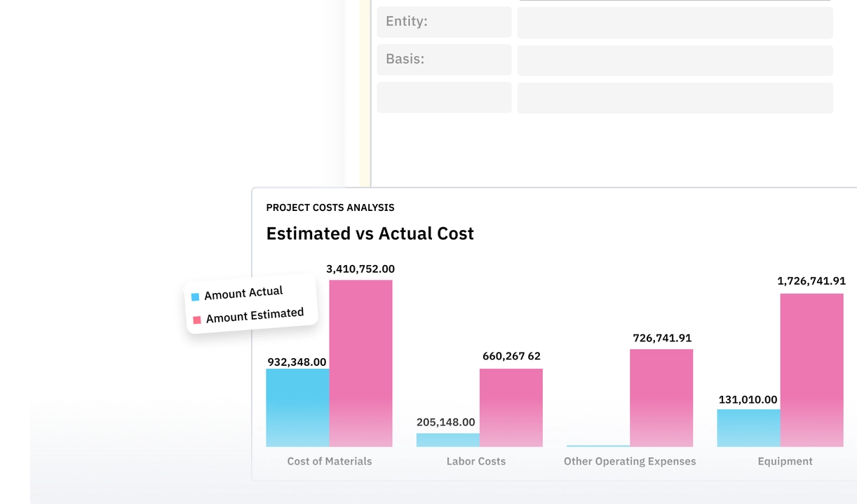Select the Estimated vs Actual Cost heading

(x=370, y=233)
